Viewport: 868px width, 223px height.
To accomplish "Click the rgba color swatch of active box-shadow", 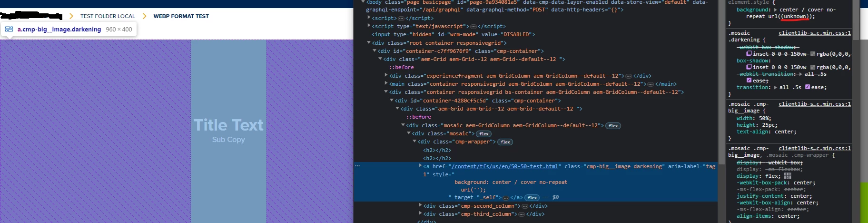I will [813, 67].
